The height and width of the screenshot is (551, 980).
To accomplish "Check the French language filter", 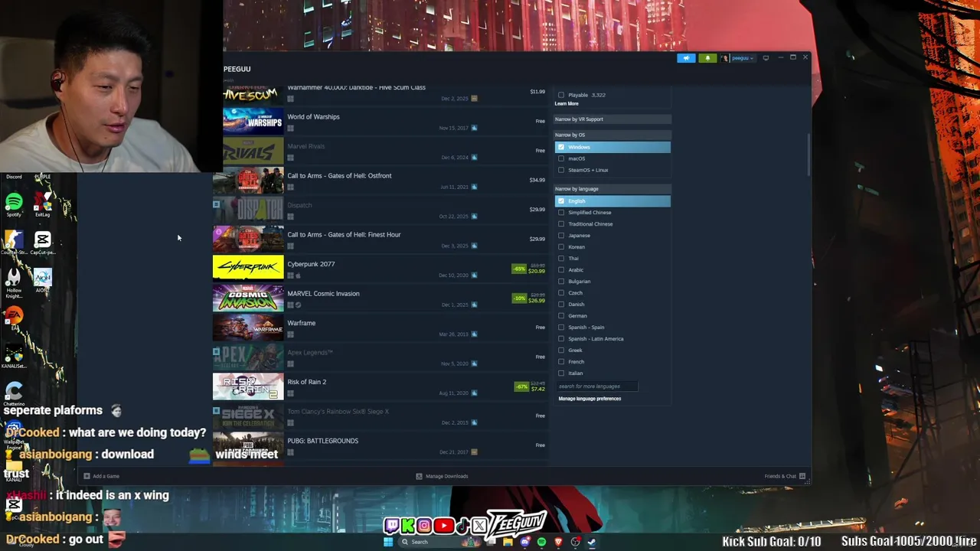I will [x=561, y=362].
